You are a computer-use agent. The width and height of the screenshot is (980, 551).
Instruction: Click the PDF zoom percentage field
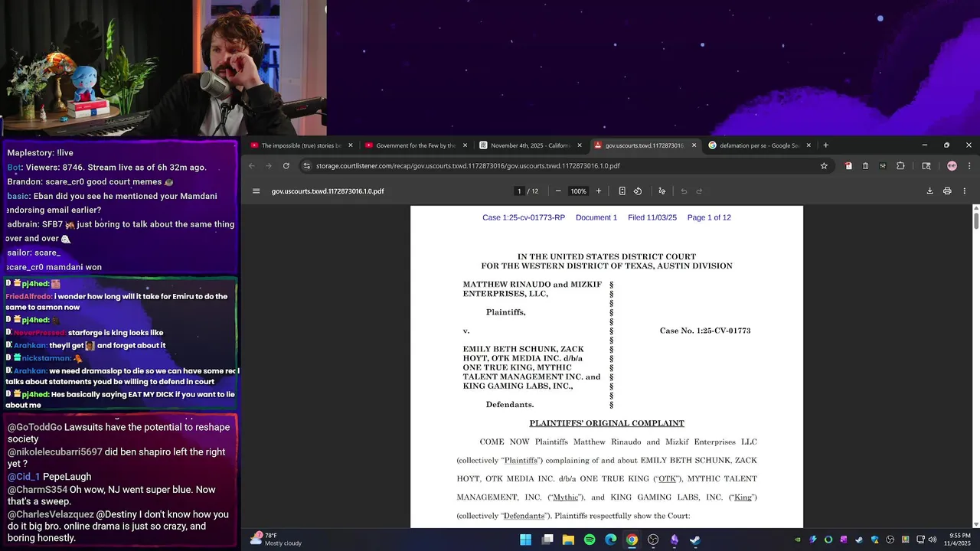(x=579, y=191)
